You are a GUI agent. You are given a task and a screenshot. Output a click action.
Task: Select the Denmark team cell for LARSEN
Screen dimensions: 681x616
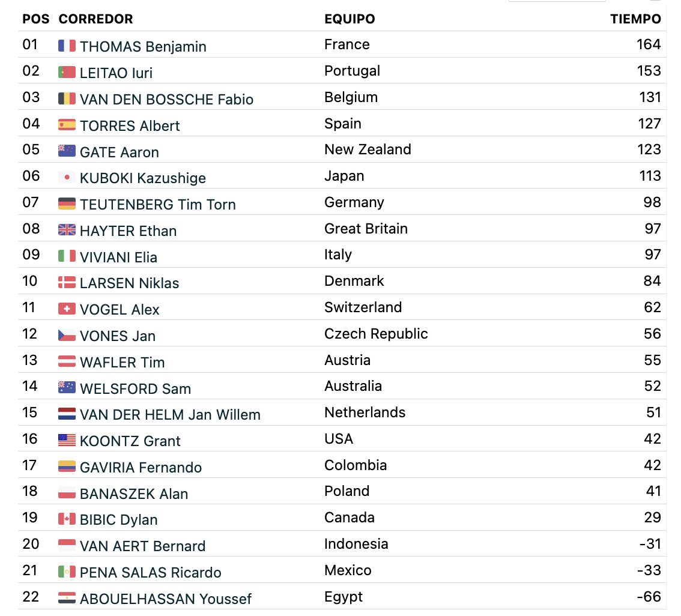(354, 281)
